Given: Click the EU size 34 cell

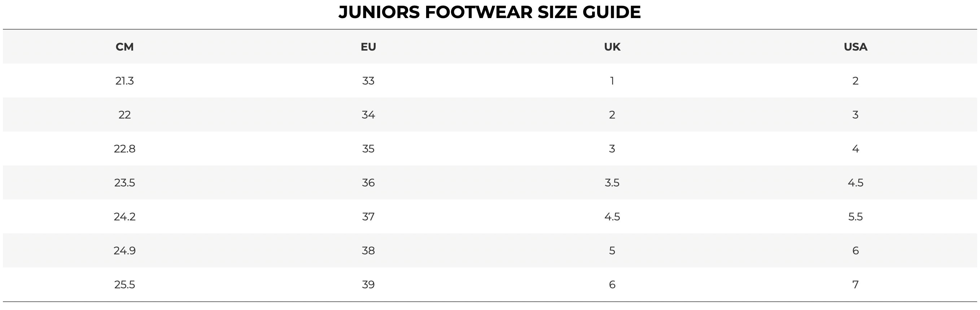Looking at the screenshot, I should click(368, 115).
